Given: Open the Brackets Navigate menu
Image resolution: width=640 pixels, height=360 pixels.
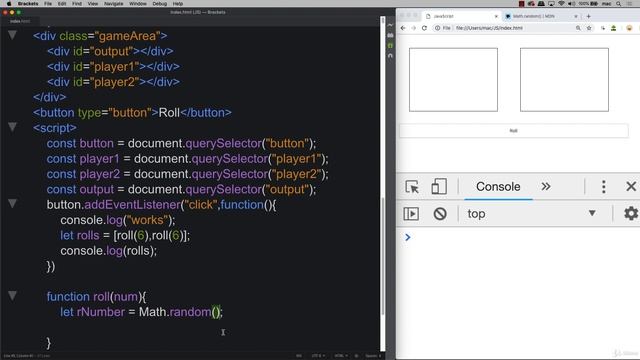Looking at the screenshot, I should [113, 4].
